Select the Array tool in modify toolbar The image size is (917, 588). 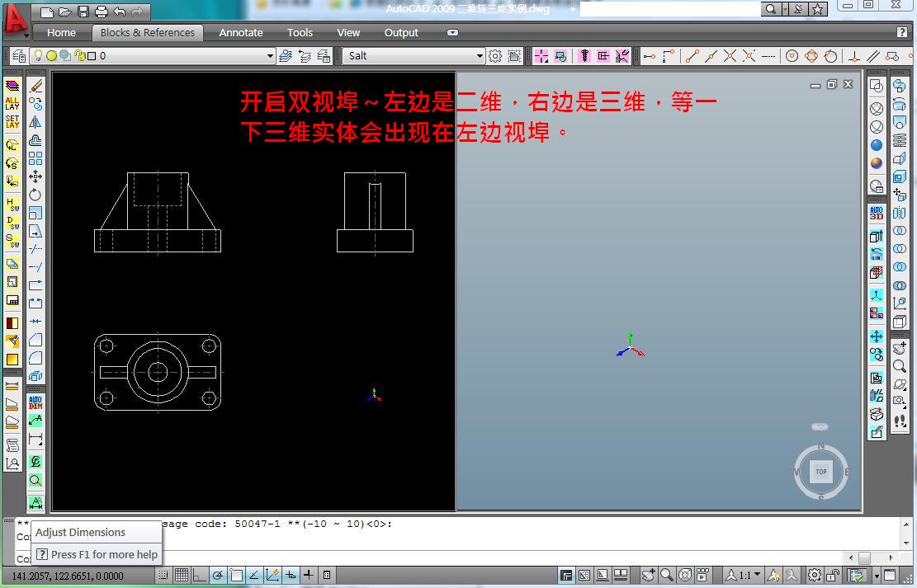[x=35, y=158]
